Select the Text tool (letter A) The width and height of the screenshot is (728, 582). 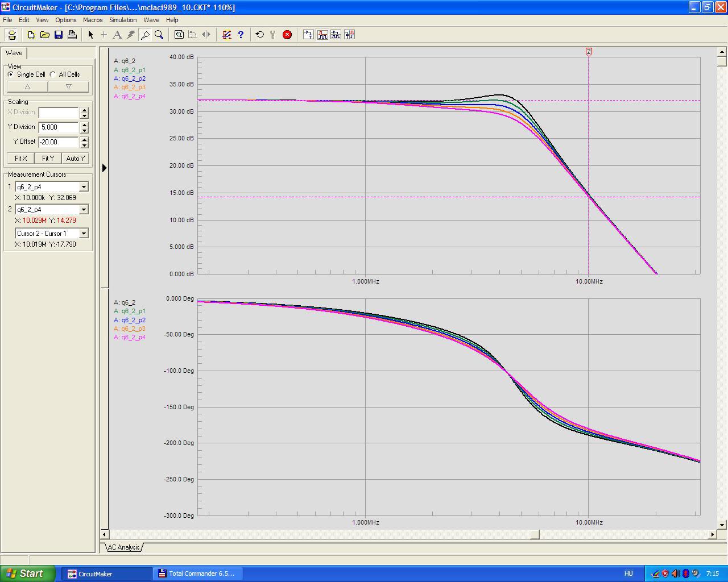[117, 35]
